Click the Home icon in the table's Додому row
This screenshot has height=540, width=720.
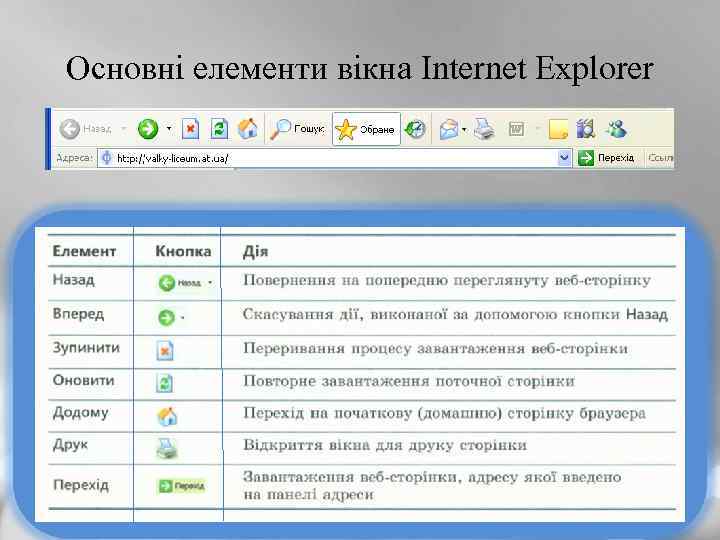167,416
